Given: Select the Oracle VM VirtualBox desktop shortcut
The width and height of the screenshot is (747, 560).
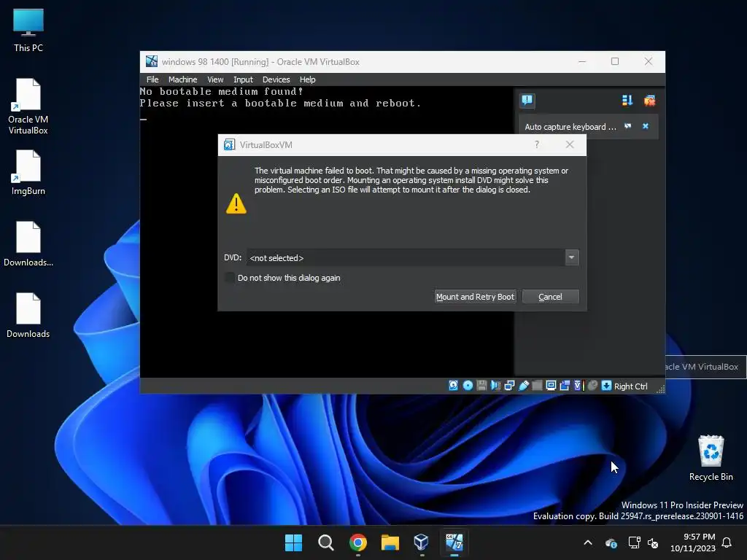Looking at the screenshot, I should (x=28, y=106).
